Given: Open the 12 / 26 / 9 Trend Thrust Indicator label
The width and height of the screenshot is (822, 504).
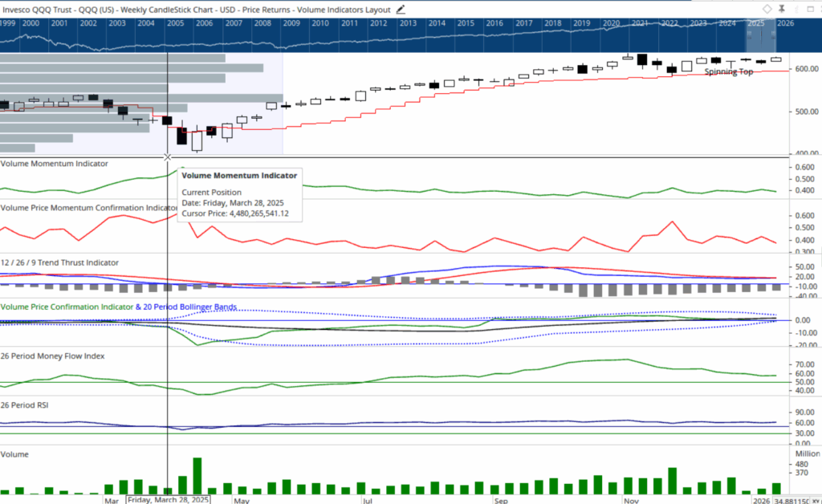Looking at the screenshot, I should tap(59, 262).
